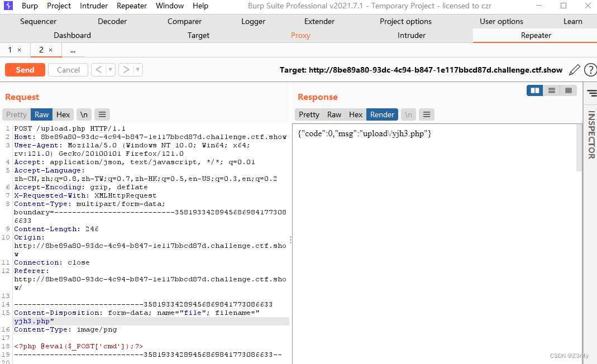Open Repeater help question mark icon
Screen dimensions: 597x364
tap(590, 70)
